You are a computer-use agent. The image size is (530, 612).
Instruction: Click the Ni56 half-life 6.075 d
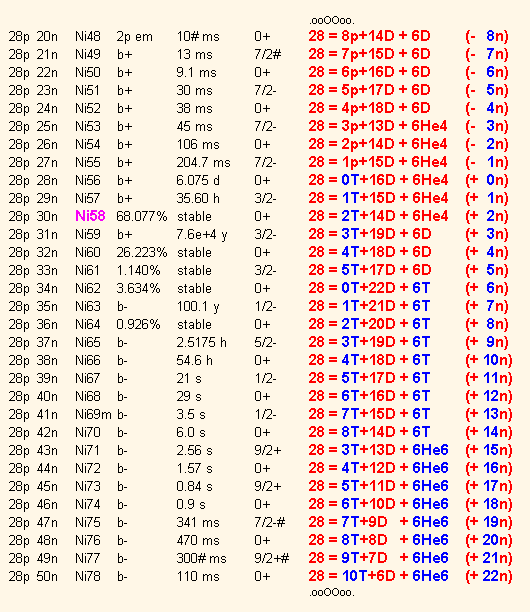coord(198,180)
